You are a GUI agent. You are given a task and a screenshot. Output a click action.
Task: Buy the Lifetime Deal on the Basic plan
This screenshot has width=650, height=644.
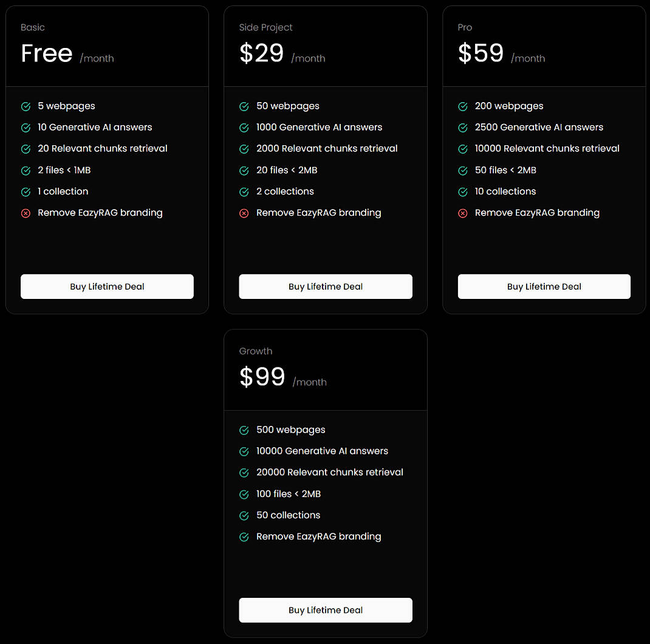107,286
